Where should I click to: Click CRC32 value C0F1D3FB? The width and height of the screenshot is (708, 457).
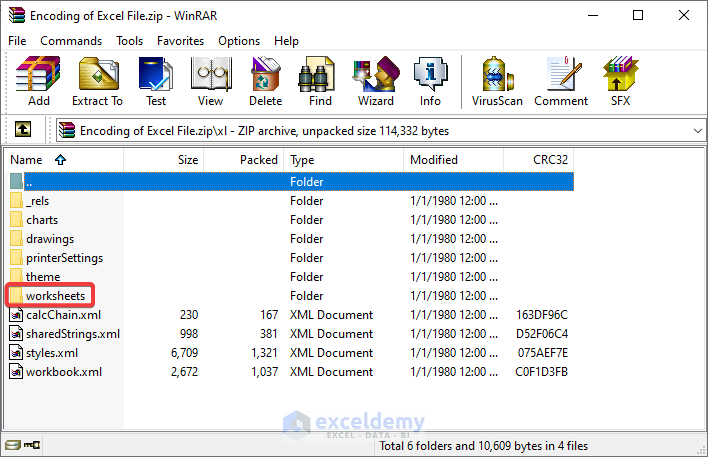pos(541,371)
